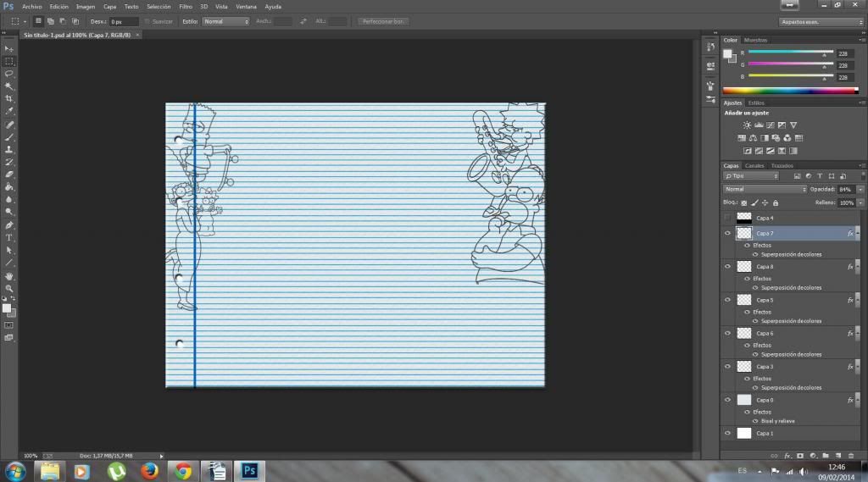
Task: Delete layer using the trash icon
Action: pos(852,456)
